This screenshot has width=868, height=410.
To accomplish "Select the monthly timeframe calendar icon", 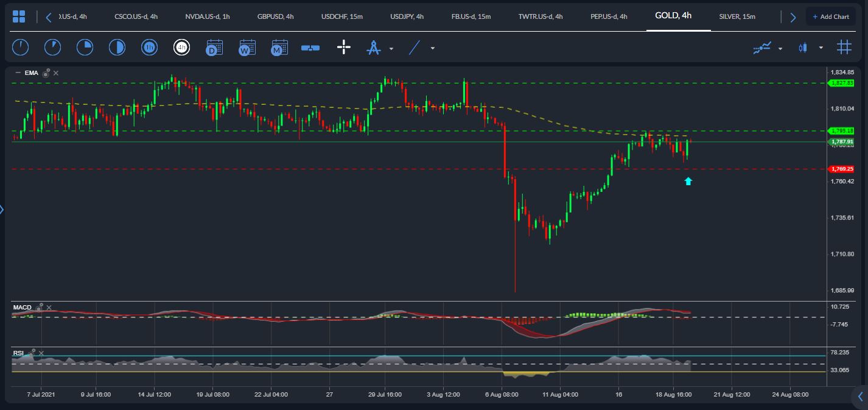I will (x=279, y=48).
